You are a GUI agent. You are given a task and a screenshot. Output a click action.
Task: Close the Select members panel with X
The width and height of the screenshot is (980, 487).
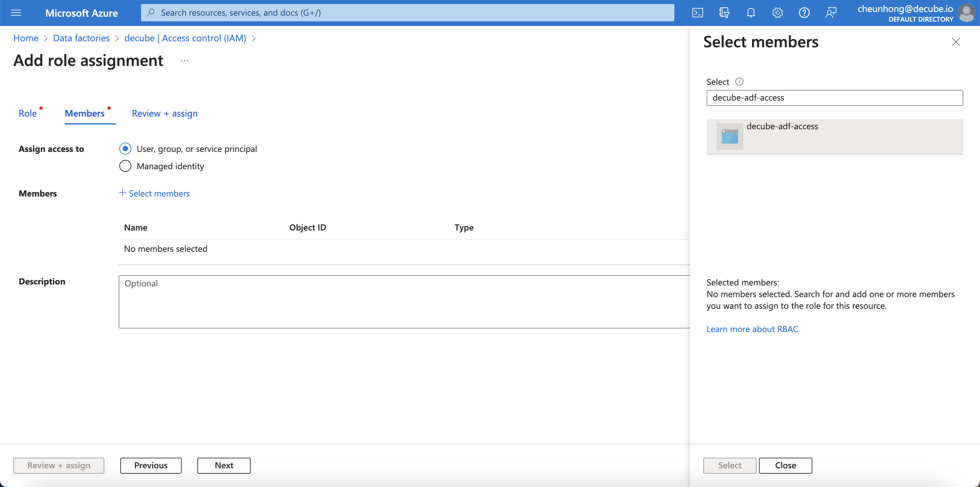tap(956, 42)
